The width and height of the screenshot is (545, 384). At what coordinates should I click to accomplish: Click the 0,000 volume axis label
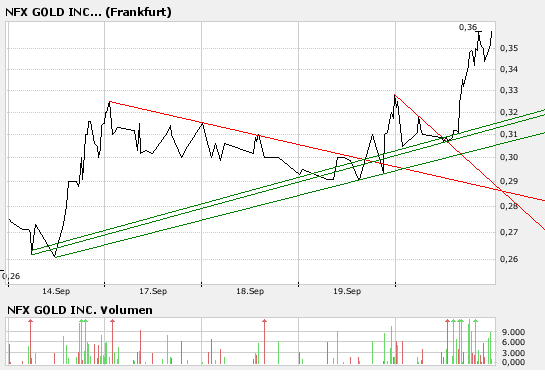coord(513,362)
